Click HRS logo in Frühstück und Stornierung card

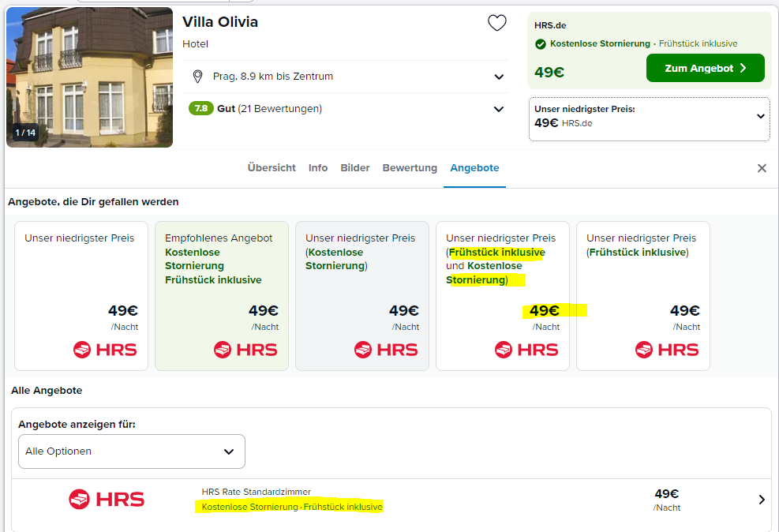[x=526, y=350]
